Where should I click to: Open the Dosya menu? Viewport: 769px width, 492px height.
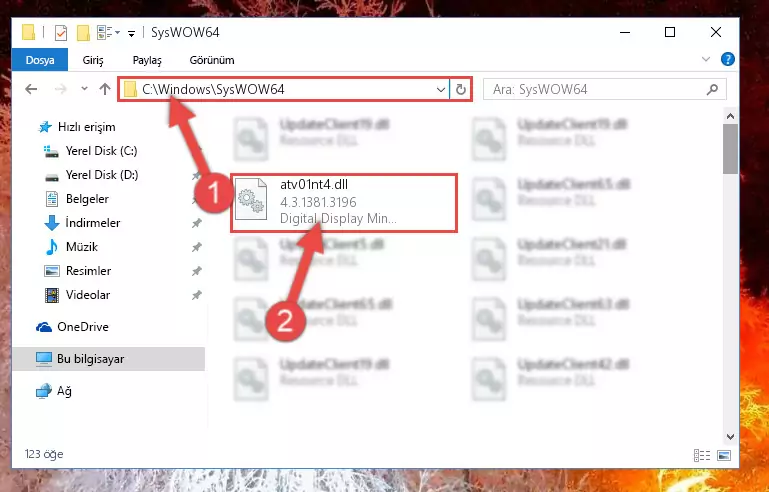40,60
